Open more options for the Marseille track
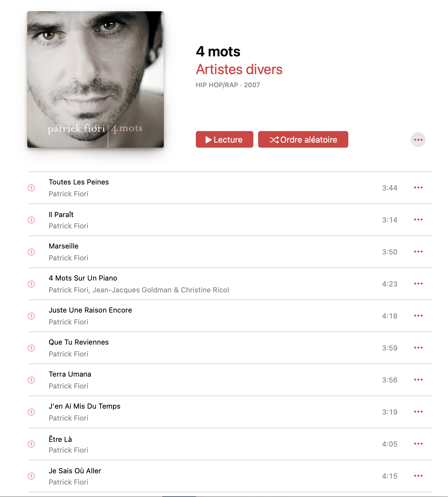 [418, 251]
